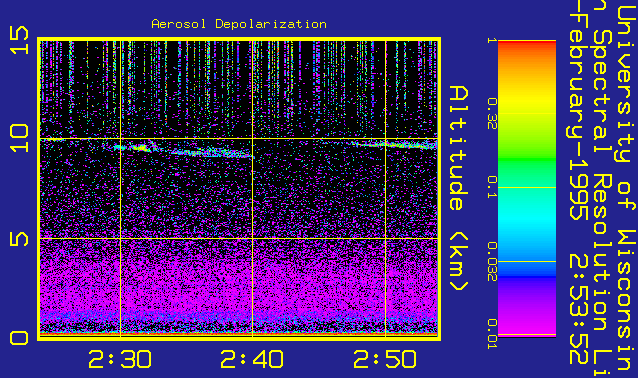Click the 2:40 time axis label
Viewport: 638px width, 378px height.
click(x=252, y=359)
